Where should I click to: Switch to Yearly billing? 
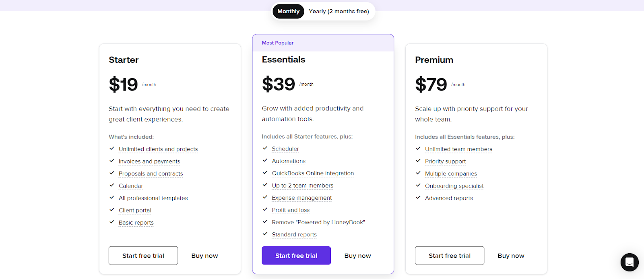[339, 11]
